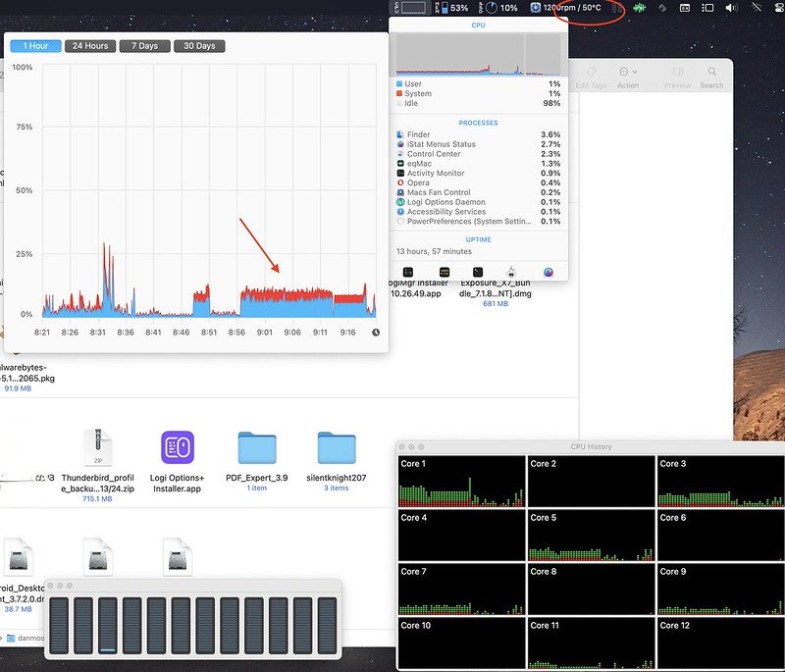The image size is (785, 672).
Task: Select the 1 Hour range tab
Action: tap(35, 46)
